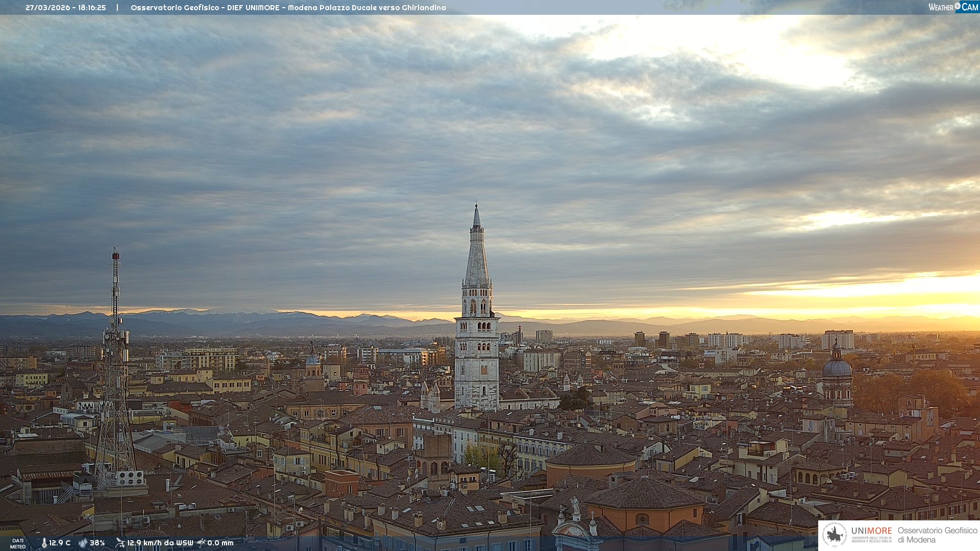This screenshot has width=980, height=551.
Task: Click the Osservatorio Geofisico DIEF UNIMORE title text
Action: click(288, 8)
